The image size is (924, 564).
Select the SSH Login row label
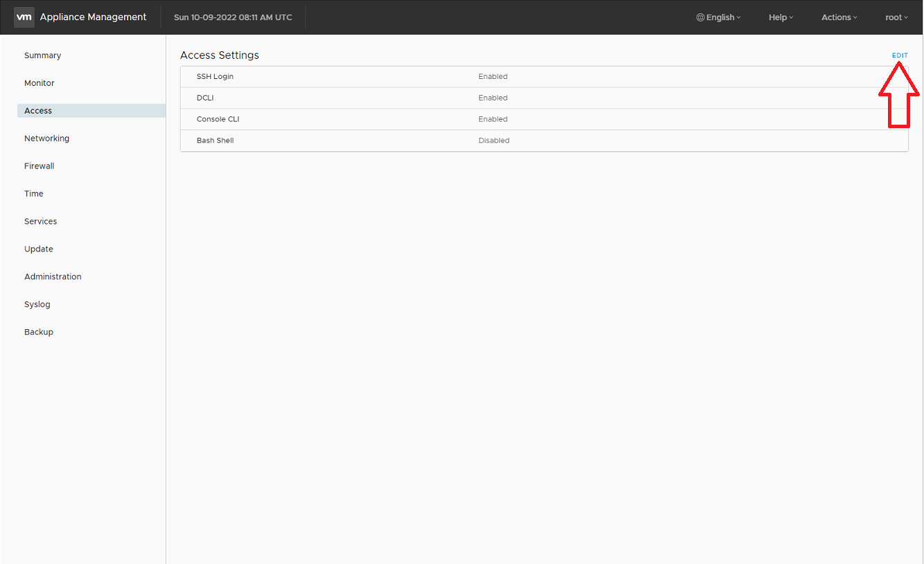coord(215,77)
